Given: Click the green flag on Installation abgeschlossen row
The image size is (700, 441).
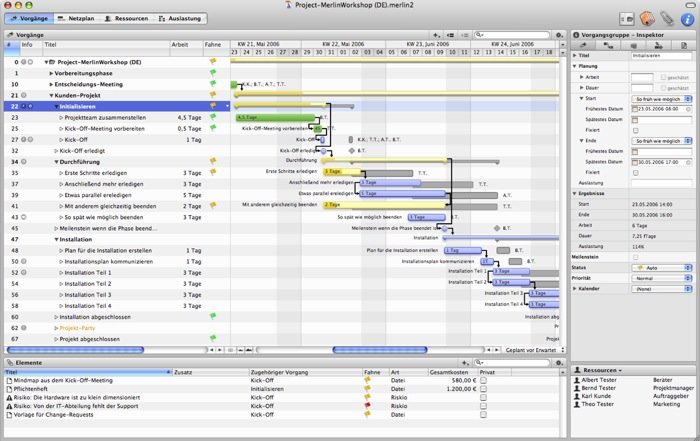Looking at the screenshot, I should click(x=213, y=316).
